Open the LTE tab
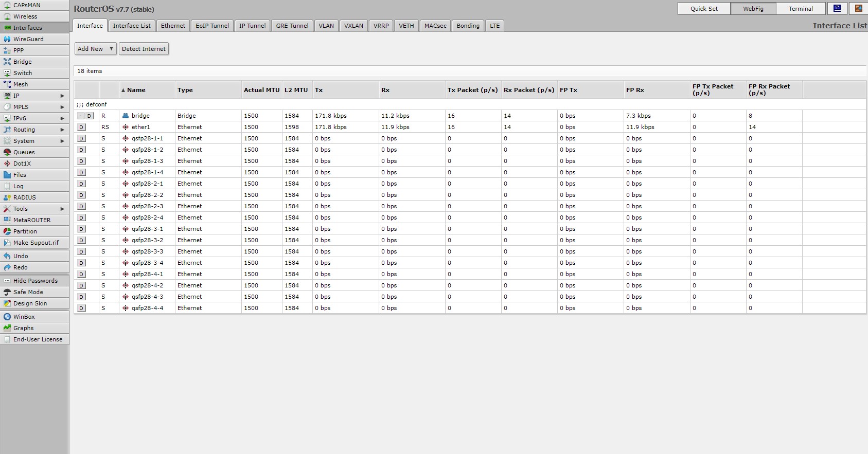The height and width of the screenshot is (454, 868). [x=495, y=26]
